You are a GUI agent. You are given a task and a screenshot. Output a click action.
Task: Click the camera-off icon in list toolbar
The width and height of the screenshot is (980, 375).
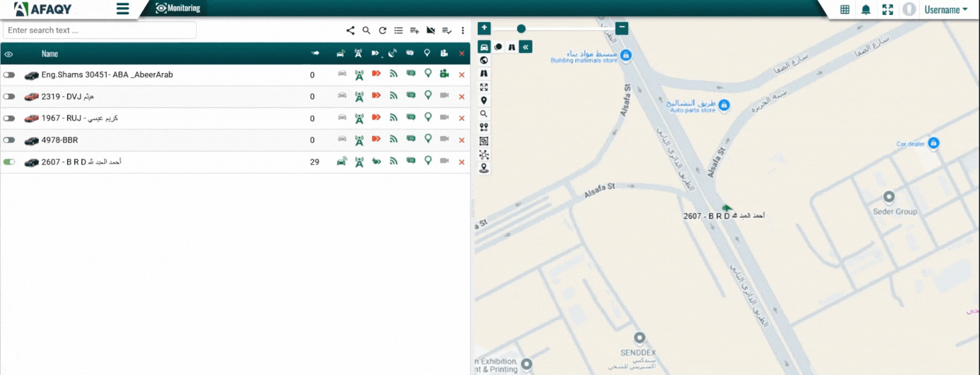[430, 30]
